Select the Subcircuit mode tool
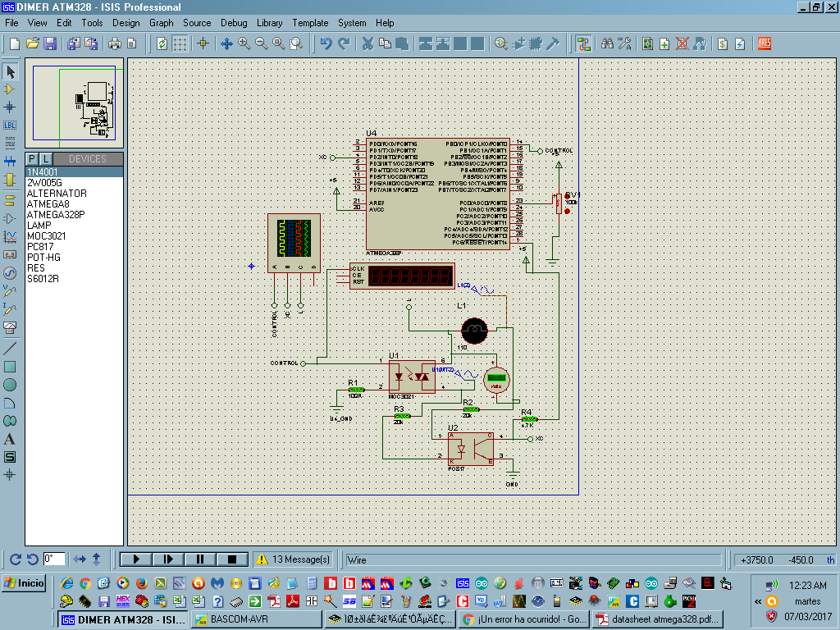The width and height of the screenshot is (840, 630). [10, 180]
